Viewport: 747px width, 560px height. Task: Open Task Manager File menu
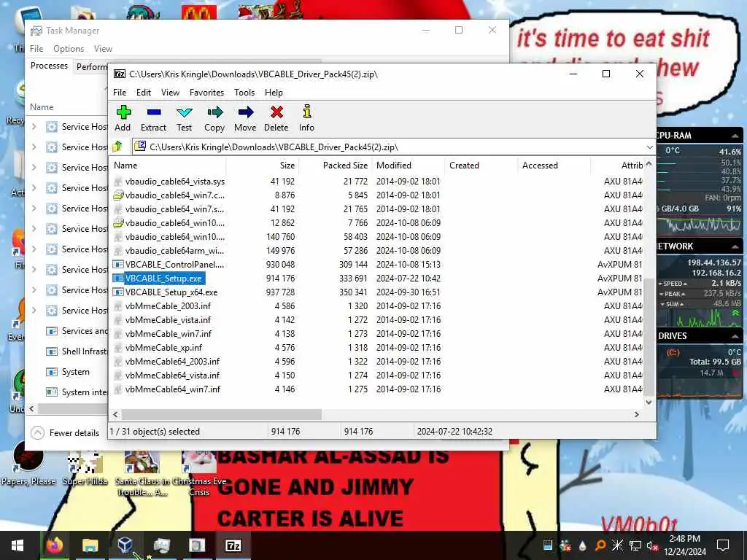click(x=36, y=49)
